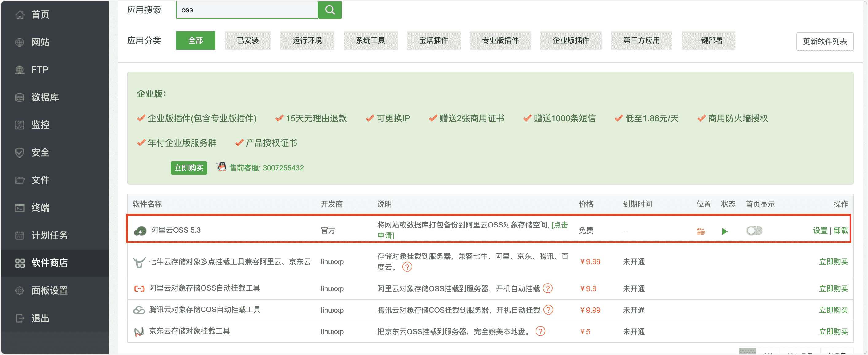Click the 到期时间 column header
The height and width of the screenshot is (355, 868).
tap(637, 204)
